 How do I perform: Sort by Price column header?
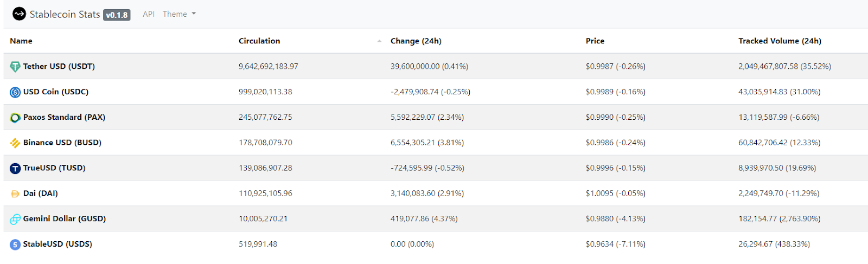(x=595, y=41)
